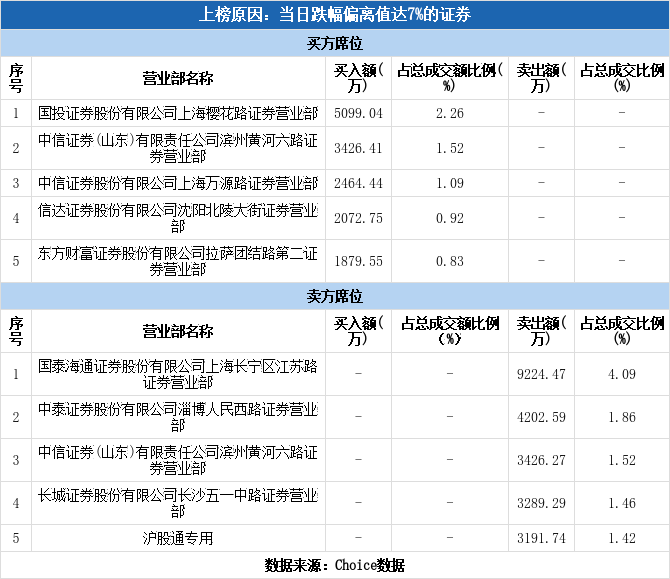Click buy amount 5099.04

point(358,113)
